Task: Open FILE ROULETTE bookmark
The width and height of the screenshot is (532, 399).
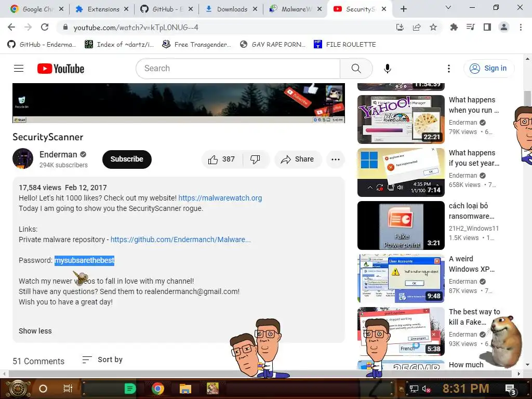Action: click(345, 45)
